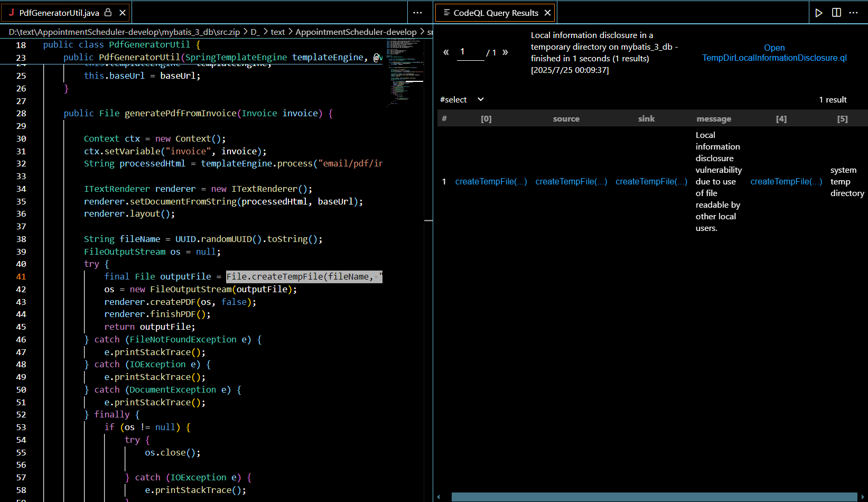Click the code minimap preview

(x=404, y=71)
